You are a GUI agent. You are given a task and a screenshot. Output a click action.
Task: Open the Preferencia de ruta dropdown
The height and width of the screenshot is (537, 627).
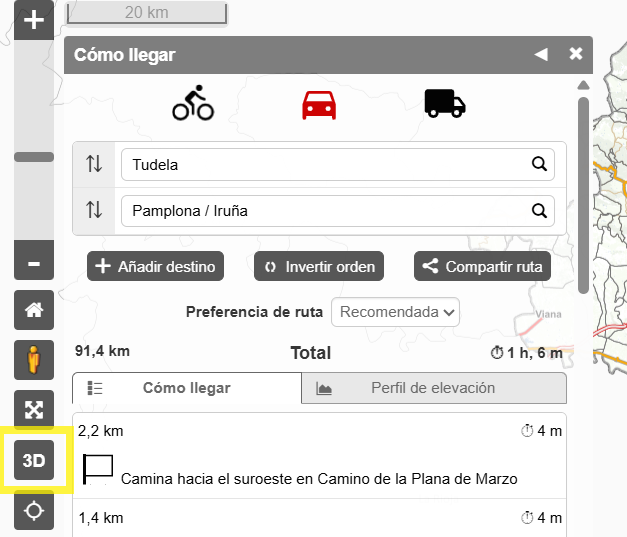(x=395, y=312)
